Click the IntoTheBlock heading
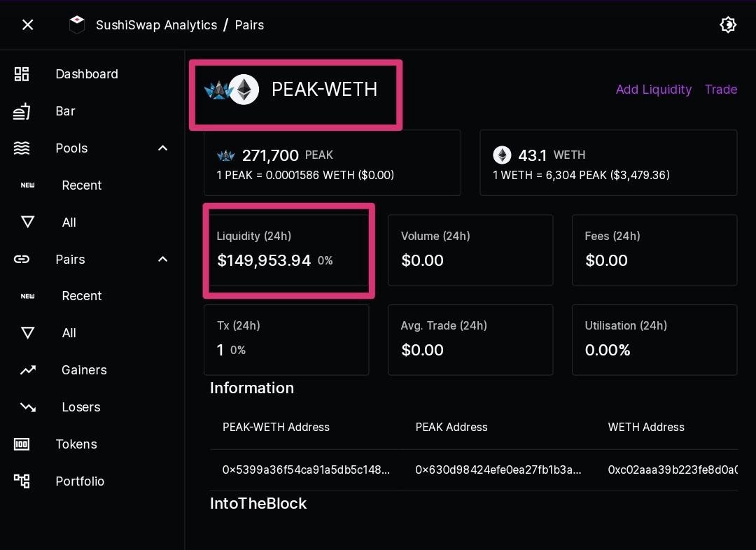 pyautogui.click(x=258, y=503)
